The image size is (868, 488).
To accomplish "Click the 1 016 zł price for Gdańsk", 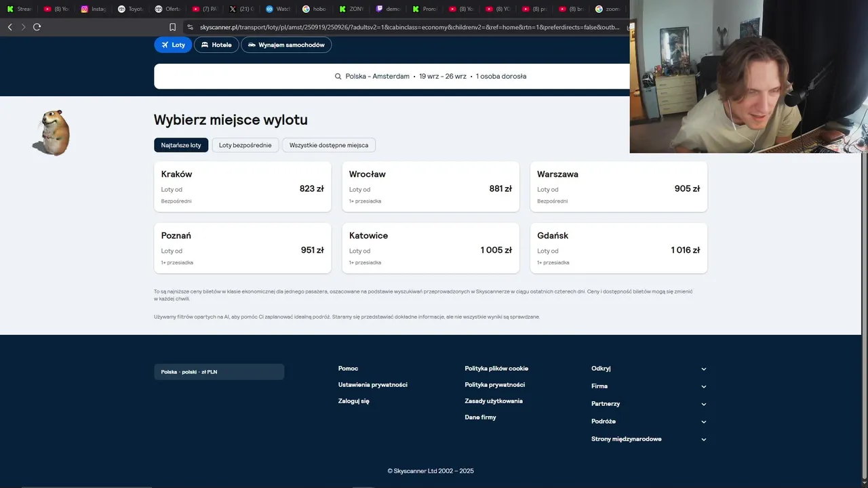I will pos(686,250).
